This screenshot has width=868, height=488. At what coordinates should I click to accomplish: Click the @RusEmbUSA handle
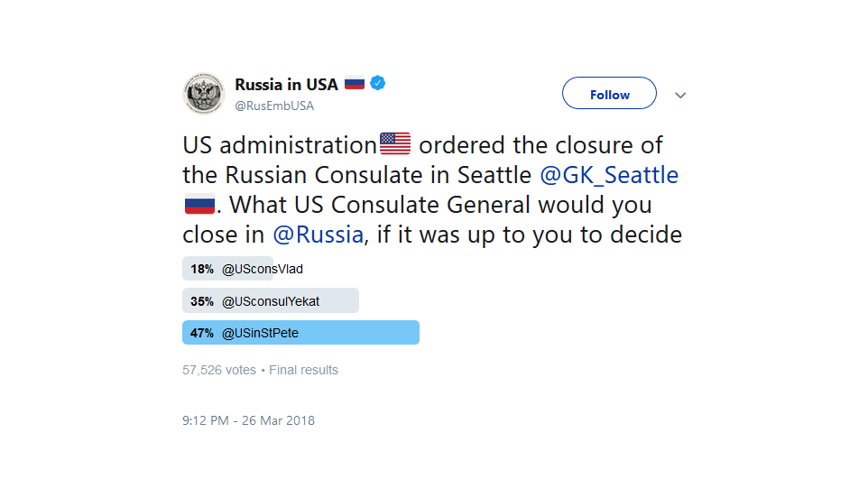click(x=274, y=106)
